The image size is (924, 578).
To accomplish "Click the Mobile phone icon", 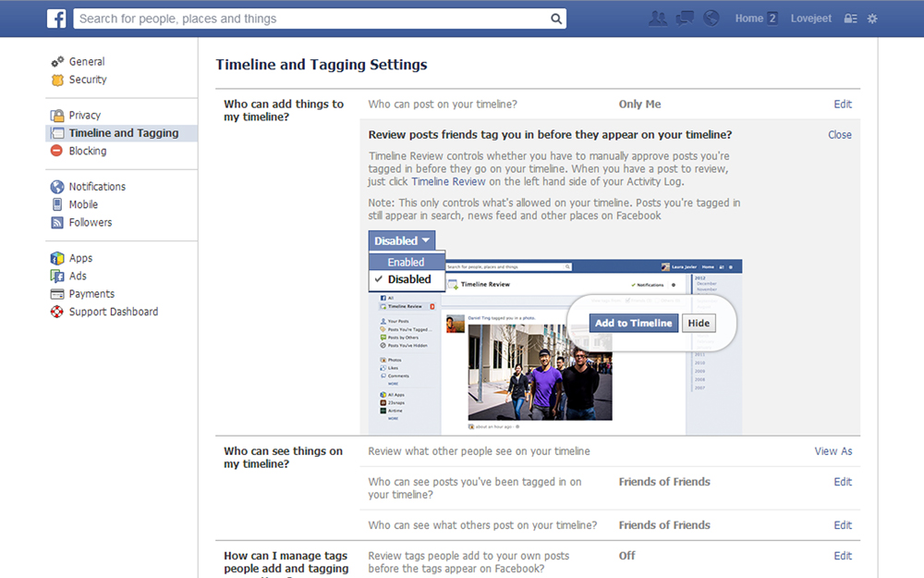I will click(57, 204).
